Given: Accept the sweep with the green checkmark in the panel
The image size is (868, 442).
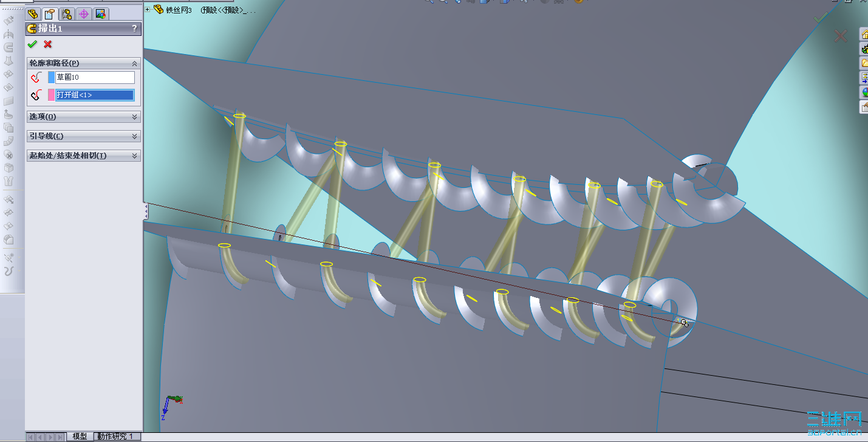Looking at the screenshot, I should tap(32, 44).
